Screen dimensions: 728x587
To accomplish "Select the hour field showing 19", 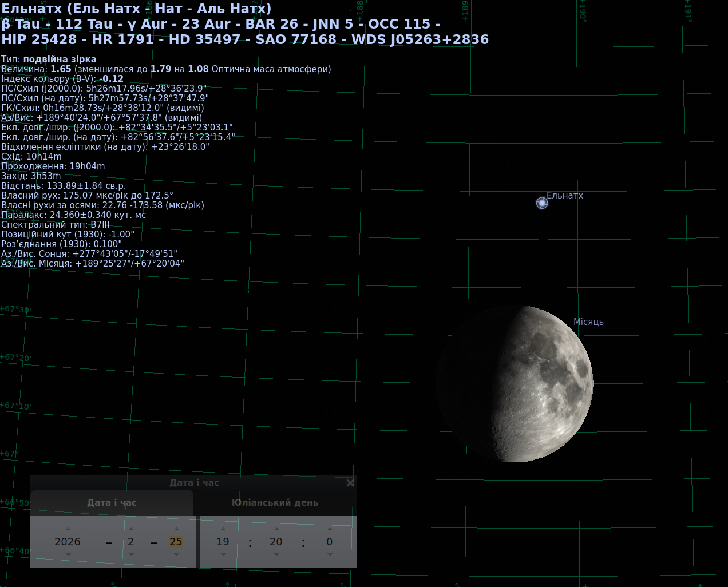I will coord(223,542).
